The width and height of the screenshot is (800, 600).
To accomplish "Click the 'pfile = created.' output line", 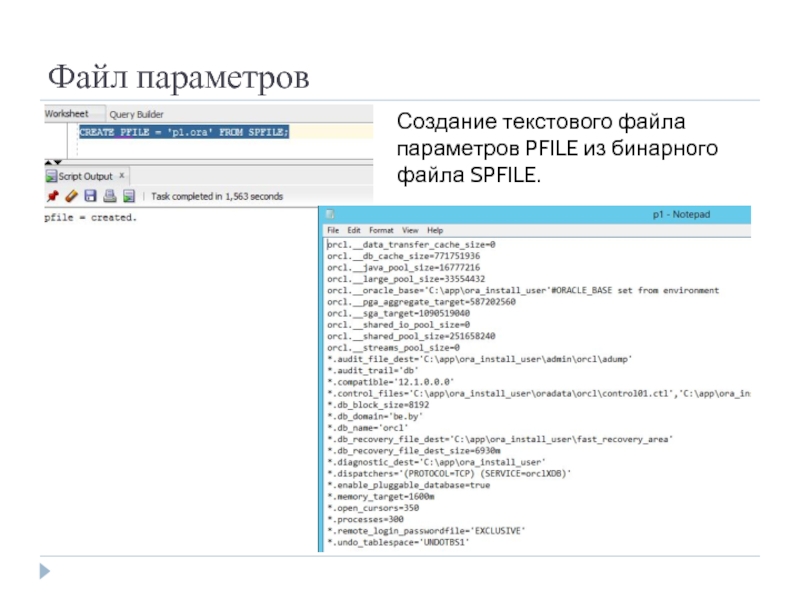I will (90, 217).
